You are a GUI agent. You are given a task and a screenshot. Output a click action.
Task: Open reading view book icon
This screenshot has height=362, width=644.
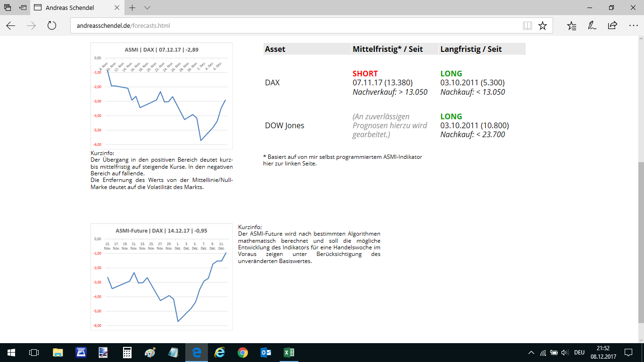pos(527,25)
